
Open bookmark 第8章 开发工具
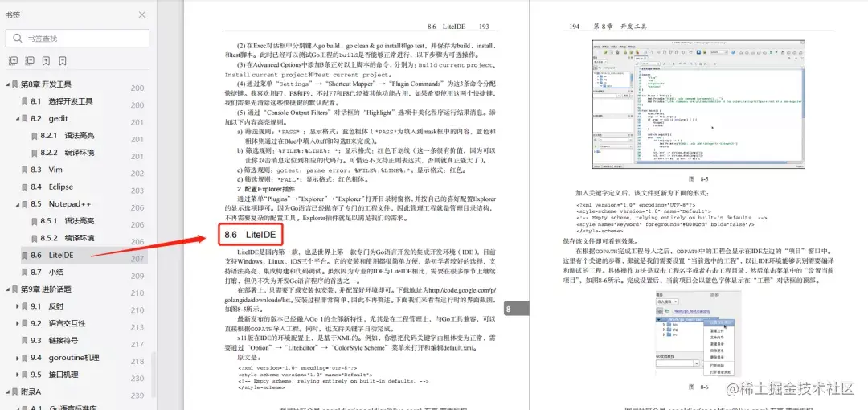tap(46, 84)
